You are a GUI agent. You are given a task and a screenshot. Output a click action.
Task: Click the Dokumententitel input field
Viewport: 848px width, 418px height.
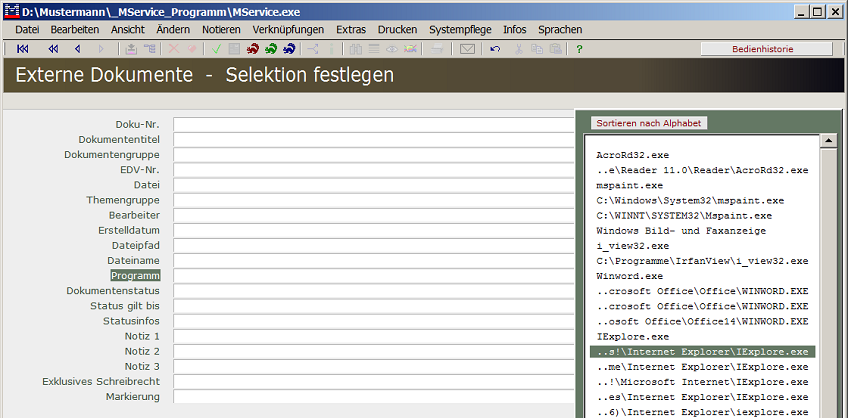tap(370, 140)
